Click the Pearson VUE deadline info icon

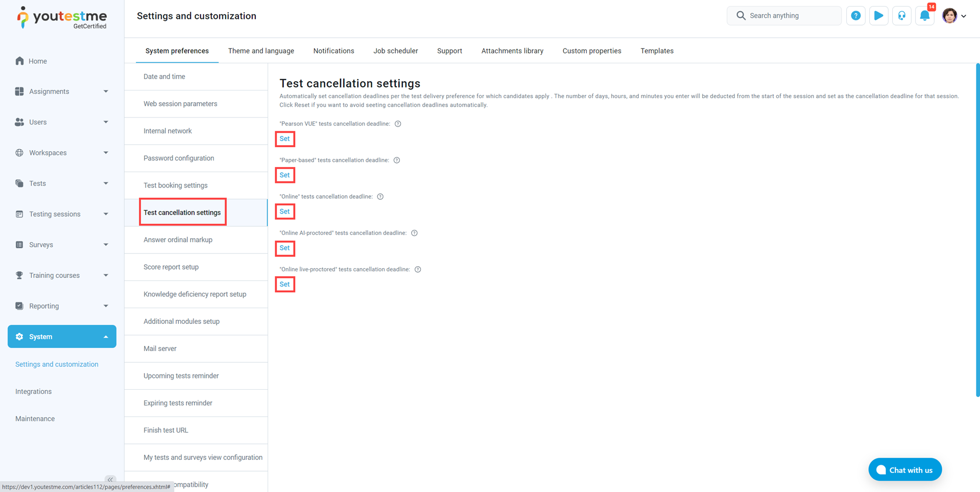(398, 124)
